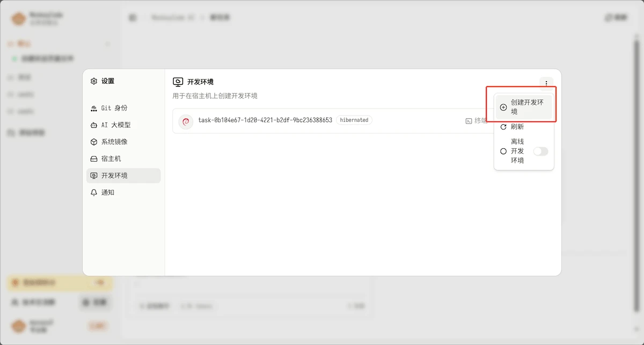Image resolution: width=644 pixels, height=345 pixels.
Task: Click the hibernated status badge
Action: tap(354, 120)
